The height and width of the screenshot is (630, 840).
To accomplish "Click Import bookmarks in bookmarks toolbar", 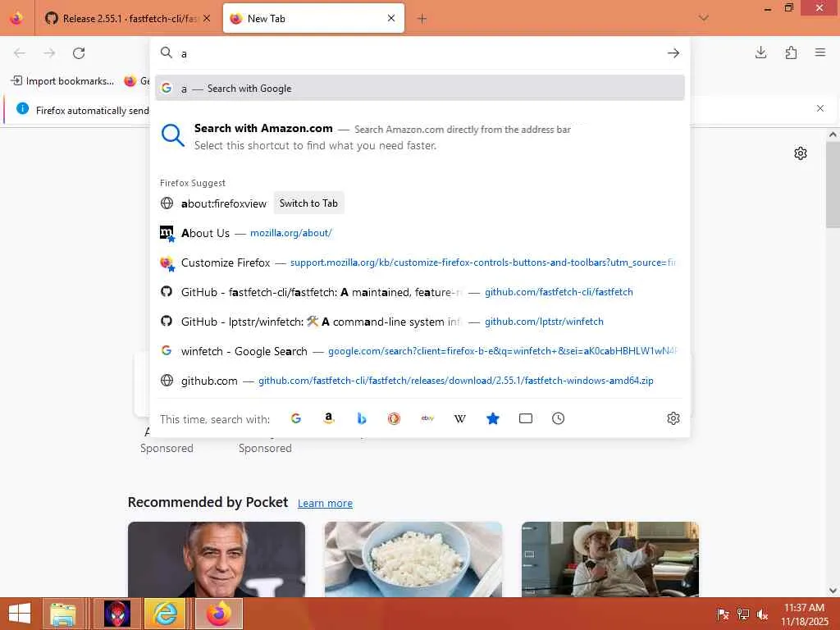I will pyautogui.click(x=62, y=81).
